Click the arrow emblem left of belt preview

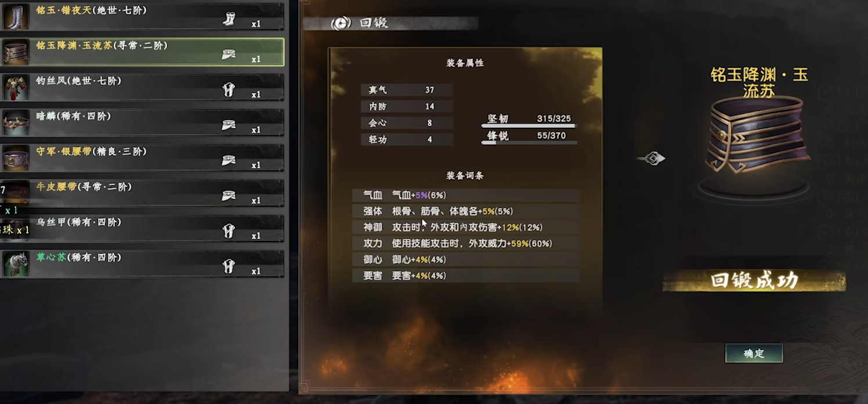point(650,158)
